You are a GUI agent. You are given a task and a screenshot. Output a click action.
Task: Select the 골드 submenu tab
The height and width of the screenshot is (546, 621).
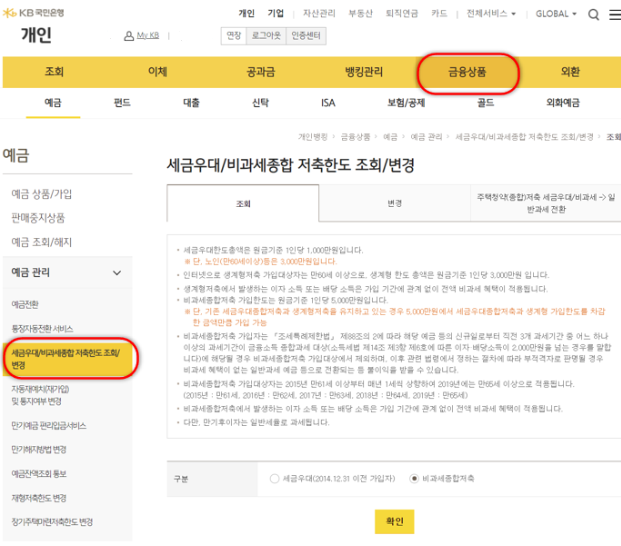coord(486,103)
